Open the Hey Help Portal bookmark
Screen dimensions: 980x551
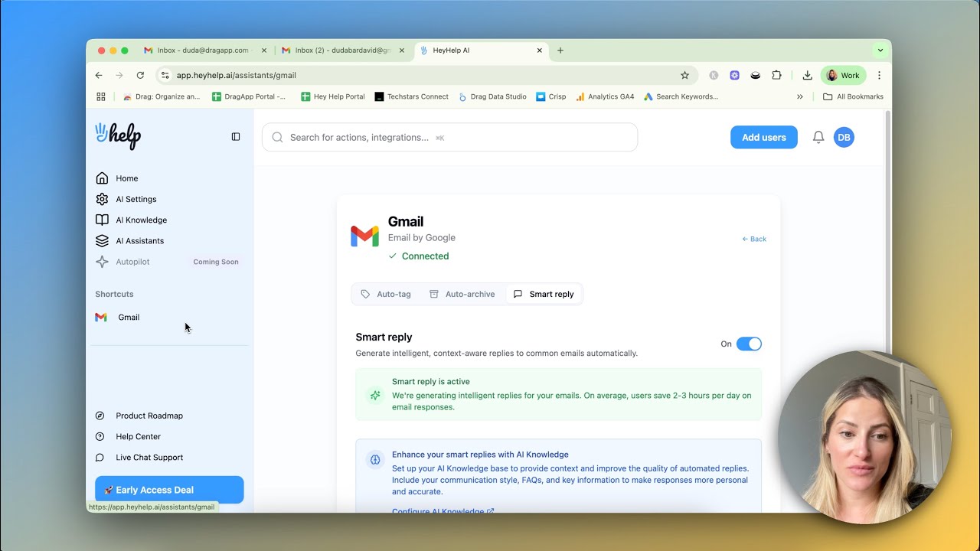333,96
